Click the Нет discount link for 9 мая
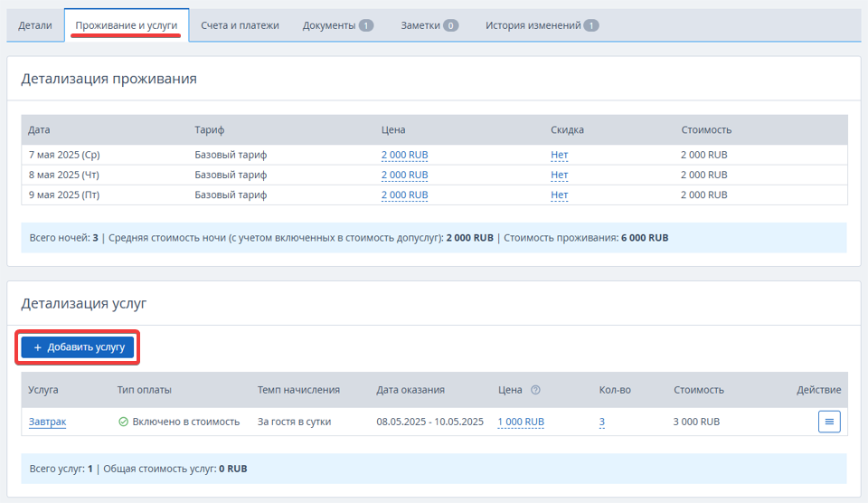Viewport: 868px width, 503px height. pyautogui.click(x=559, y=195)
